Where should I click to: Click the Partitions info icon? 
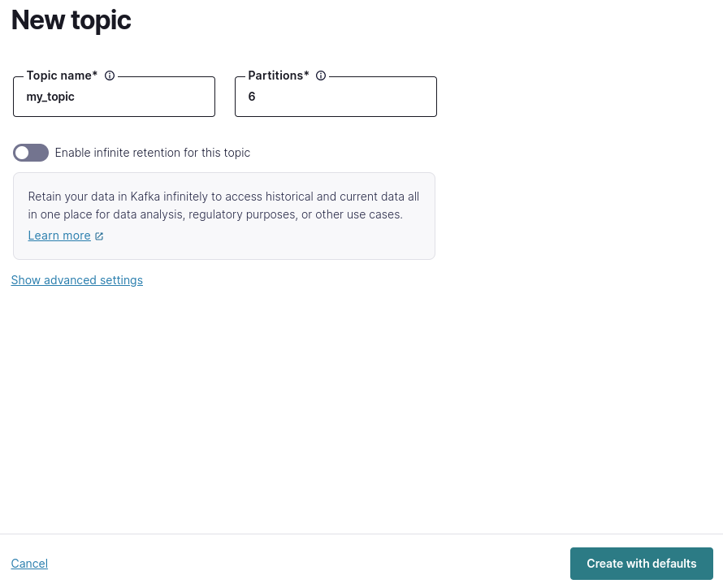pyautogui.click(x=321, y=76)
